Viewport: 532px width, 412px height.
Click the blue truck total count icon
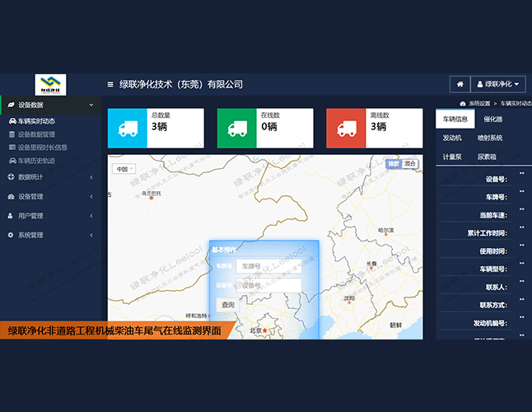coord(128,128)
